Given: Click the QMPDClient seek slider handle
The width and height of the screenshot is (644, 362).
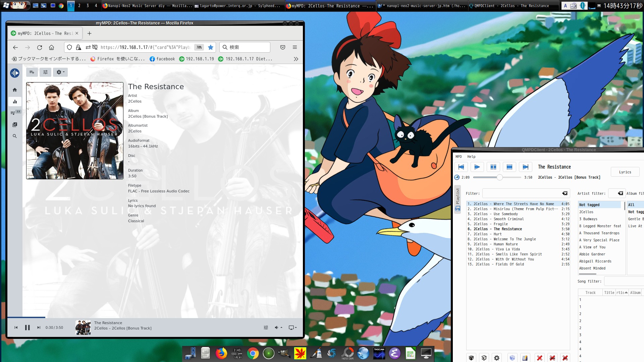Looking at the screenshot, I should pos(500,177).
